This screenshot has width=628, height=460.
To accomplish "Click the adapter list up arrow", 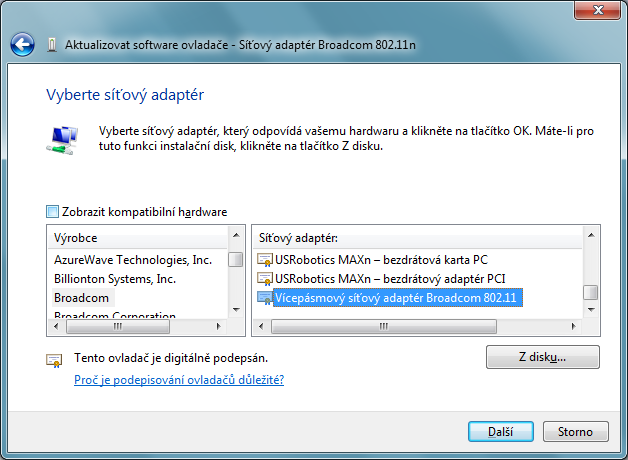I will coord(591,235).
